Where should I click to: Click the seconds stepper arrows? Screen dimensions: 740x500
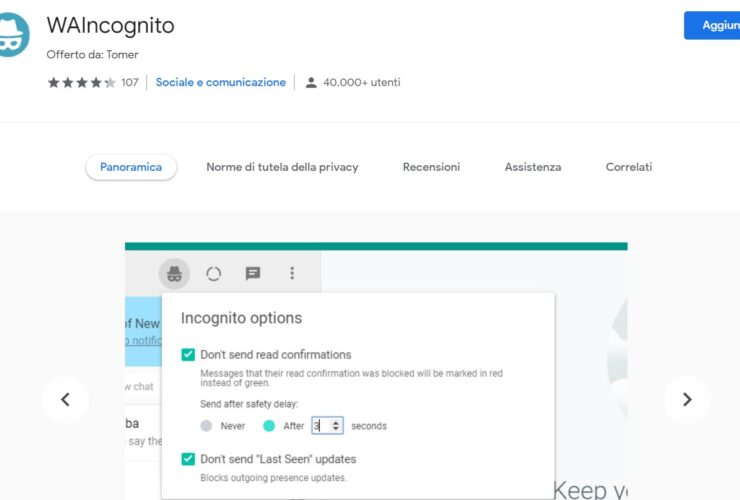click(335, 425)
